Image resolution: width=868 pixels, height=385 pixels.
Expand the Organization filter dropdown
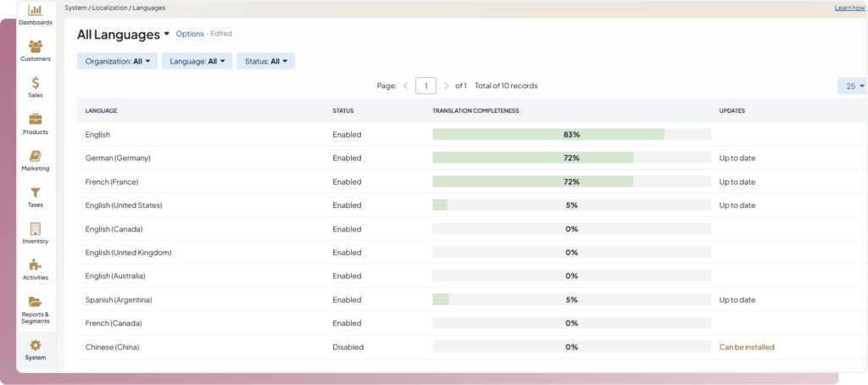(x=118, y=61)
